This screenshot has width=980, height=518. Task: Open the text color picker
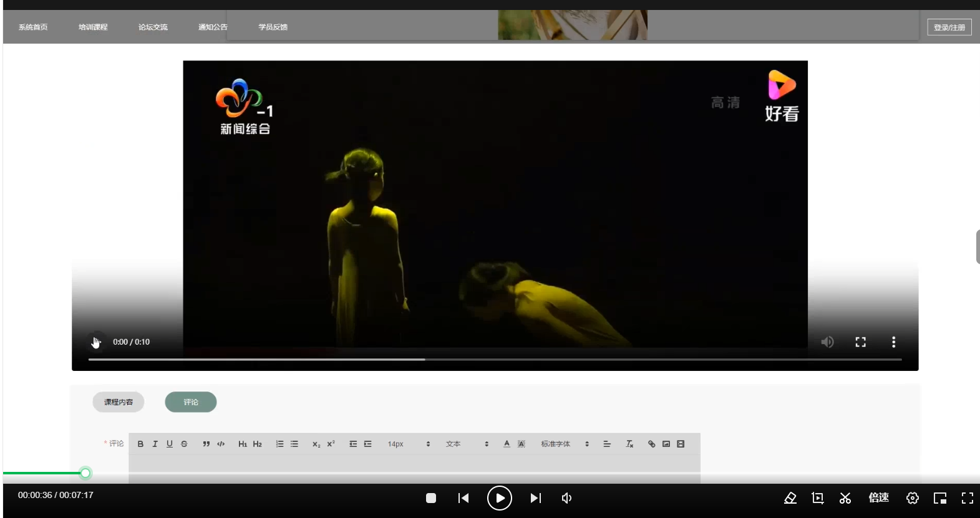(507, 444)
